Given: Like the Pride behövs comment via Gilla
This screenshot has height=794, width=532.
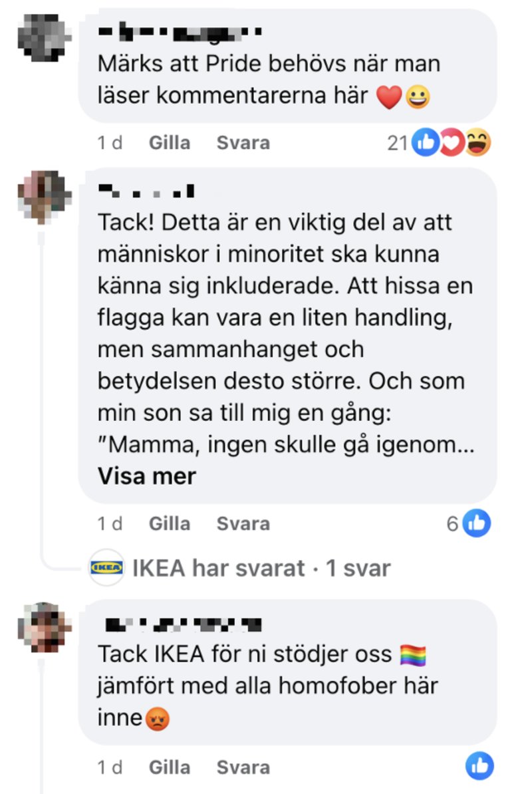Looking at the screenshot, I should click(x=170, y=143).
